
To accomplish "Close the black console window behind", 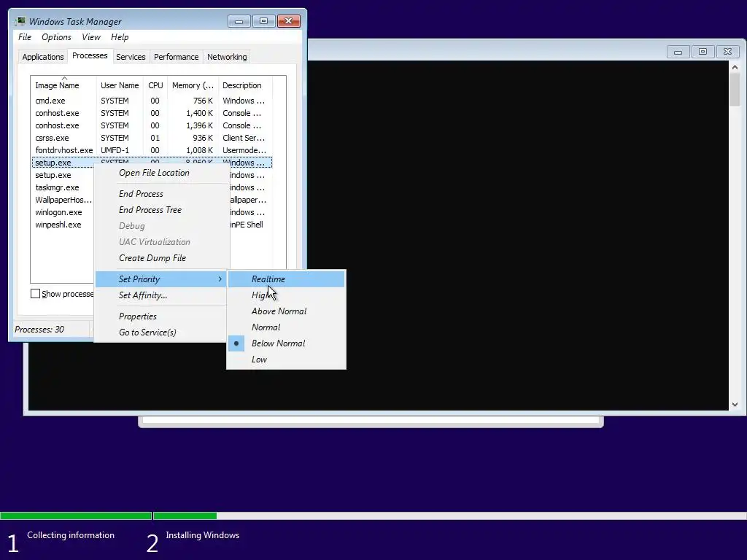I will pyautogui.click(x=727, y=52).
